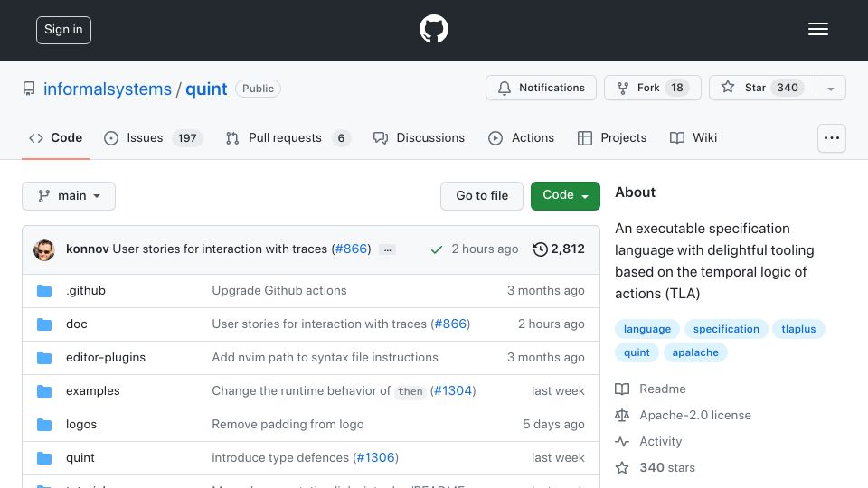Click the Notifications bell button
Viewport: 868px width, 488px height.
click(x=541, y=88)
